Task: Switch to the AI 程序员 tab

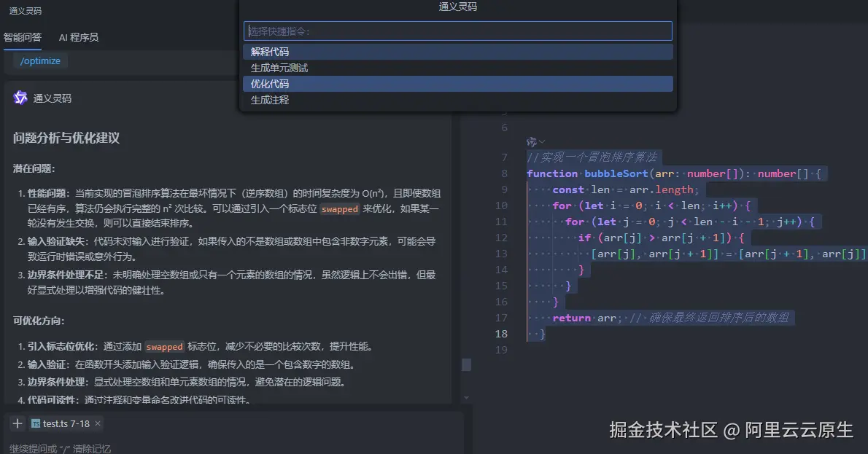Action: pos(79,37)
